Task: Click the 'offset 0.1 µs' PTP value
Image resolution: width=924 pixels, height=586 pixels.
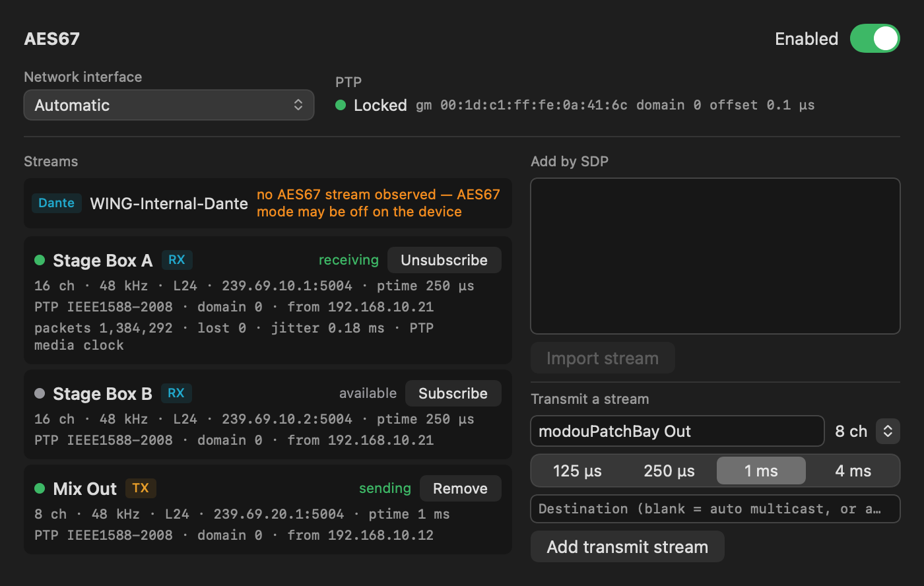Action: (762, 105)
